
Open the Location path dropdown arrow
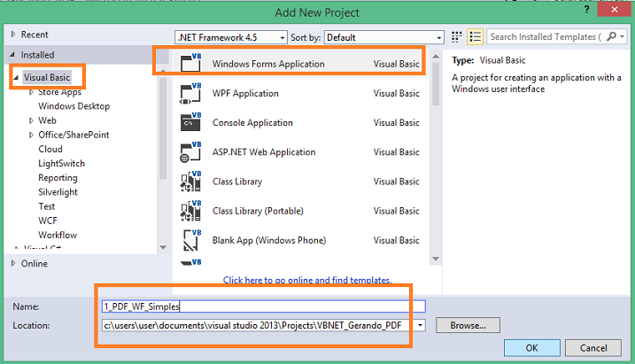point(420,325)
